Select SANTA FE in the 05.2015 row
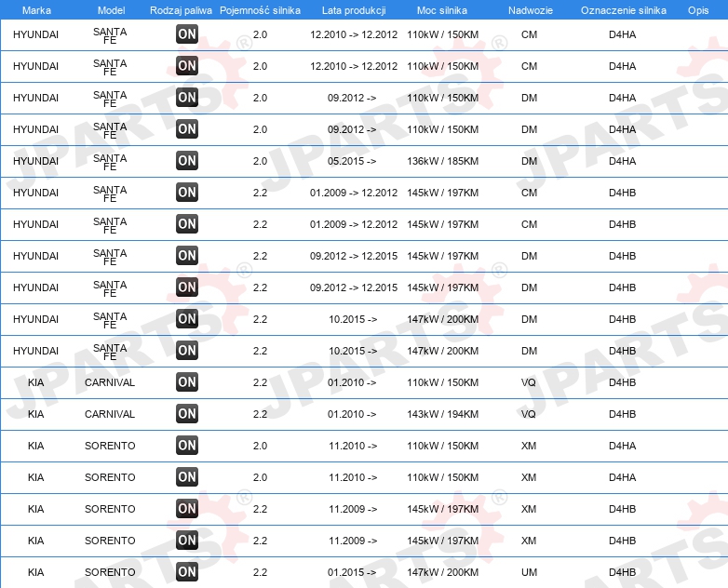728x588 pixels. pos(110,162)
